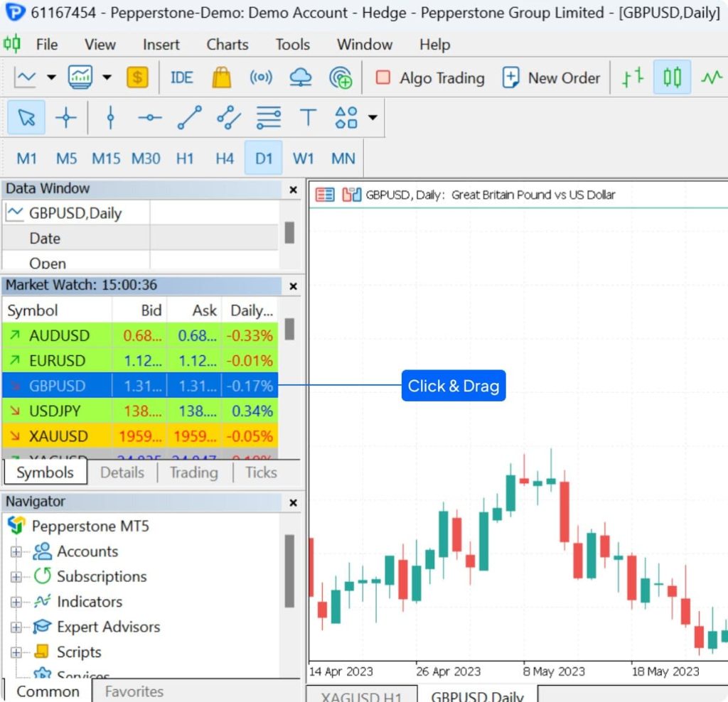The image size is (728, 702).
Task: Select the XAUUSD row in Market Watch
Action: 140,436
